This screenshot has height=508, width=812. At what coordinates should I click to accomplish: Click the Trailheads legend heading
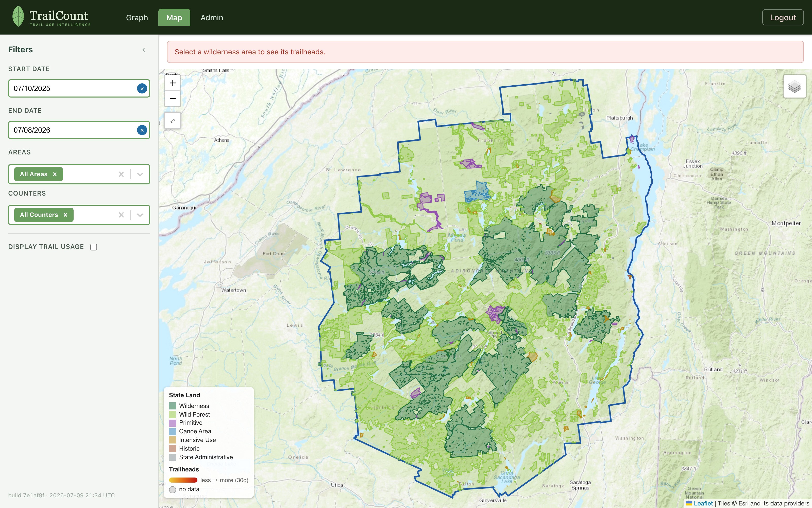184,469
